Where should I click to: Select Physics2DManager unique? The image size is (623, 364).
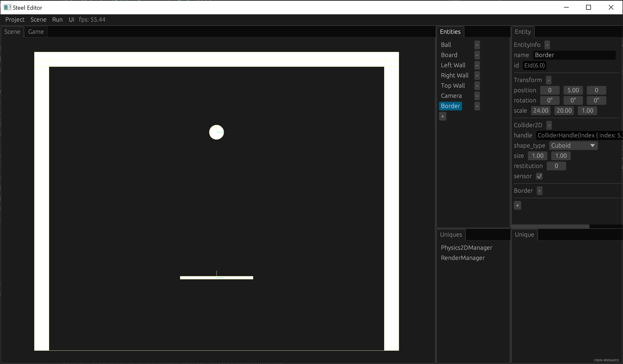point(466,248)
